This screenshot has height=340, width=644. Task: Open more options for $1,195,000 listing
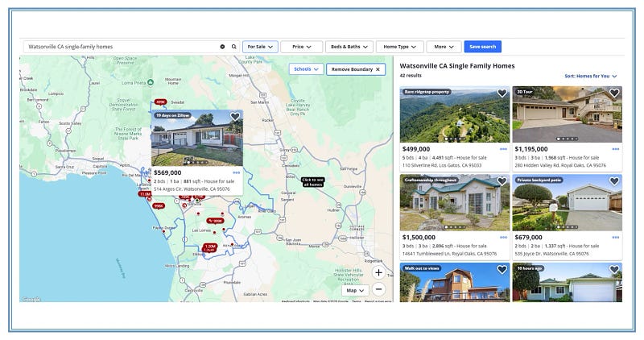(x=615, y=149)
